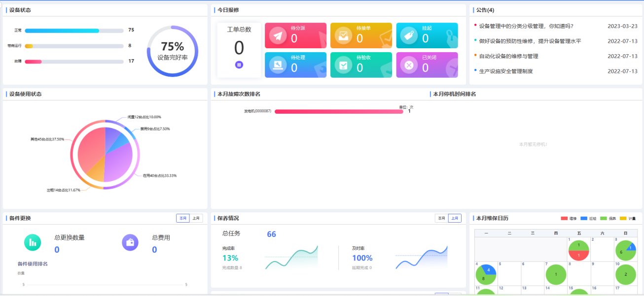644x296 pixels.
Task: Click the 待处理 wrench laptop icon
Action: click(278, 65)
